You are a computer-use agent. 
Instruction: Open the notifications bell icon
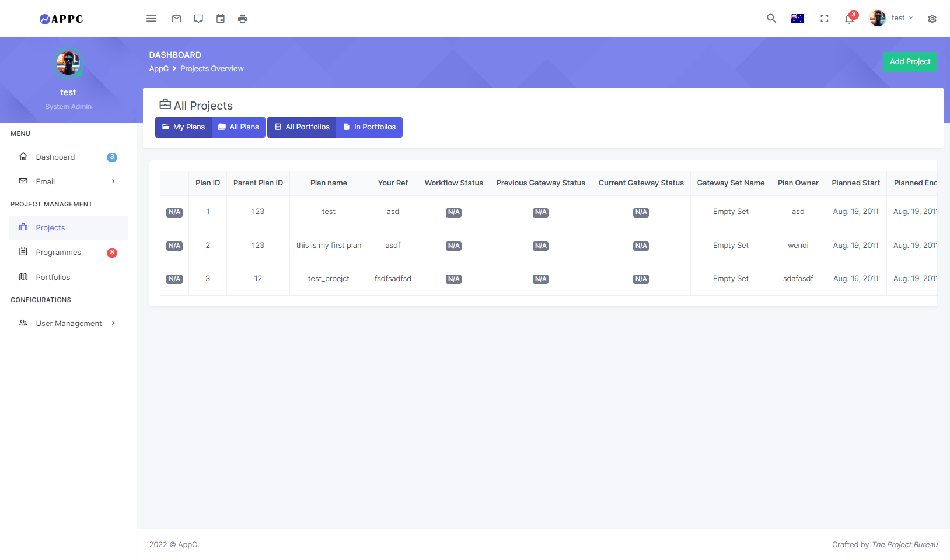point(849,19)
